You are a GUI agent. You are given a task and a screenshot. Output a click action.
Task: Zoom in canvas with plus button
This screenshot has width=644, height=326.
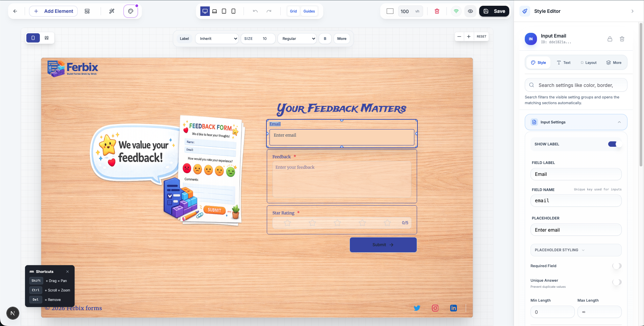point(469,37)
